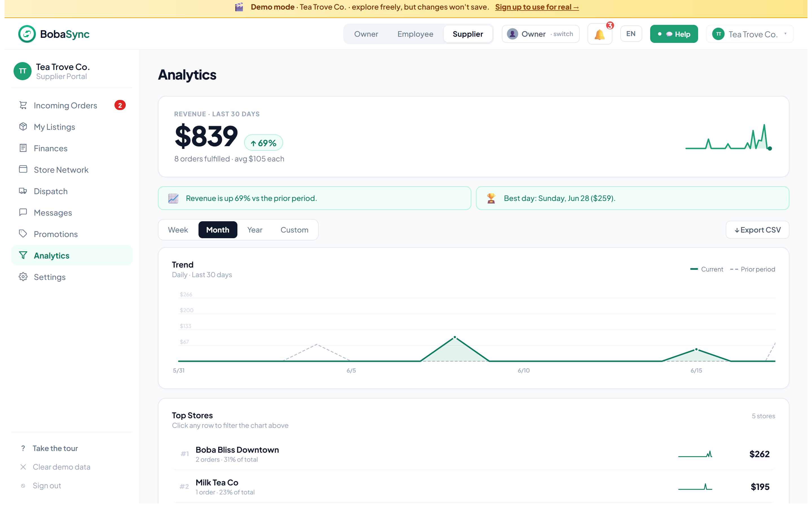Click the Promotions tag icon

(23, 234)
